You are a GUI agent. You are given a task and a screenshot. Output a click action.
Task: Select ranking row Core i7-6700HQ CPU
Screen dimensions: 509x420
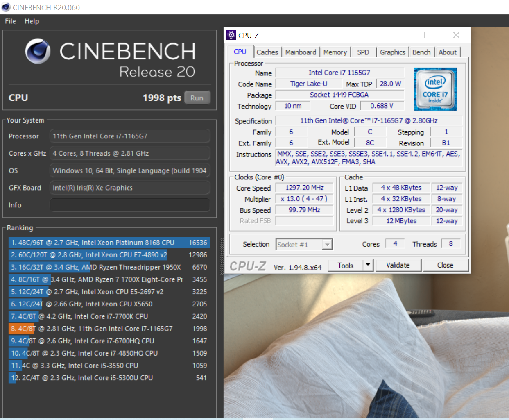click(109, 341)
